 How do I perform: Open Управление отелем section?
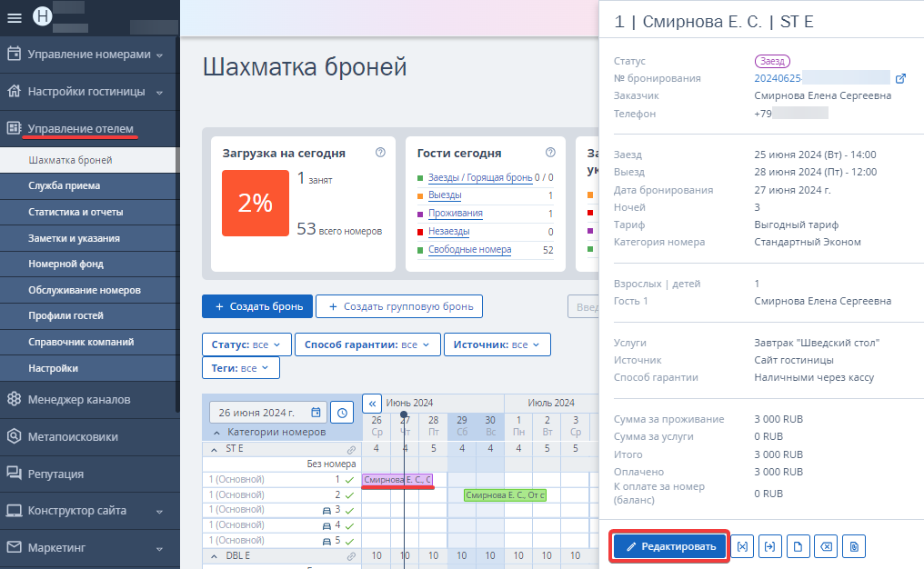point(89,128)
